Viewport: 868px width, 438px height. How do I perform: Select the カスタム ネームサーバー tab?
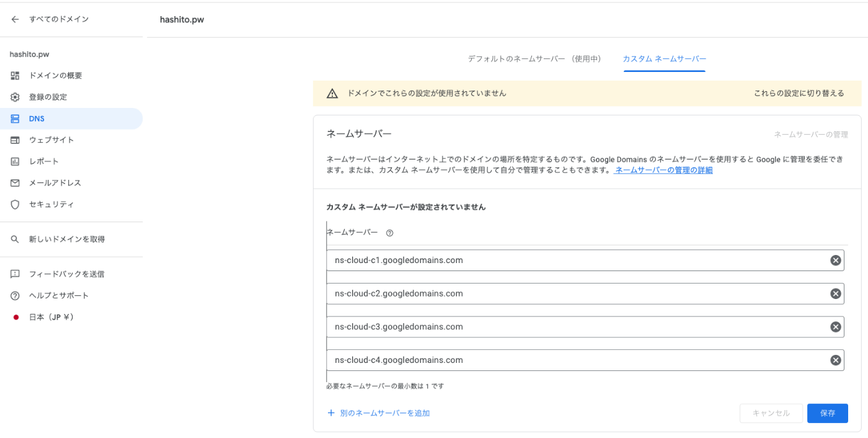[x=664, y=59]
